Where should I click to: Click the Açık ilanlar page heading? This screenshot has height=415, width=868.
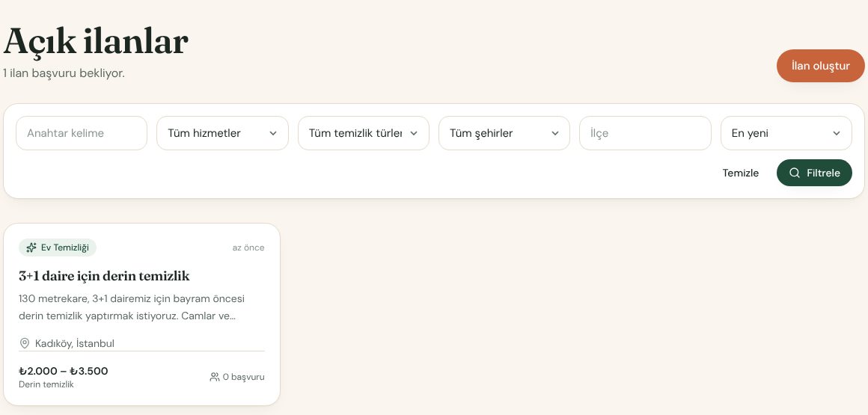click(x=96, y=42)
